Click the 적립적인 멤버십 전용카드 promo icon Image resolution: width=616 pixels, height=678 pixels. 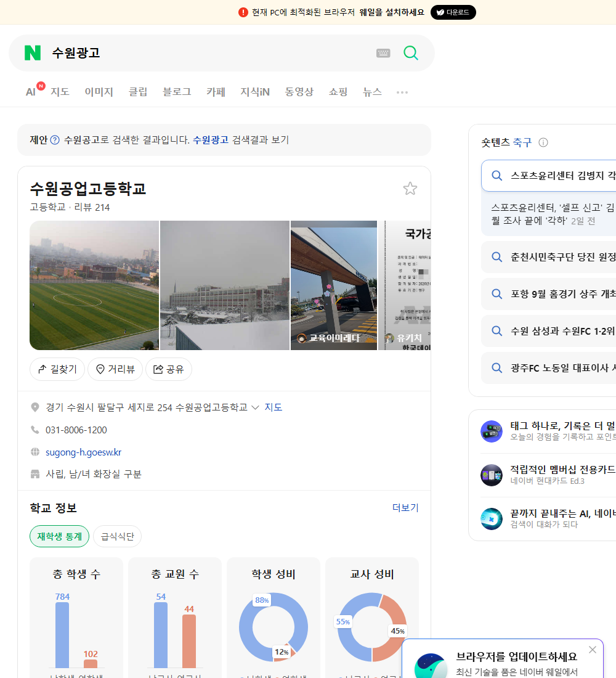(x=492, y=475)
